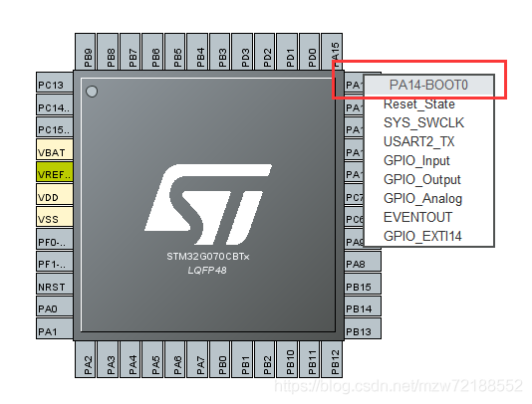532x404 pixels.
Task: Click the PA4 pin
Action: (x=131, y=359)
